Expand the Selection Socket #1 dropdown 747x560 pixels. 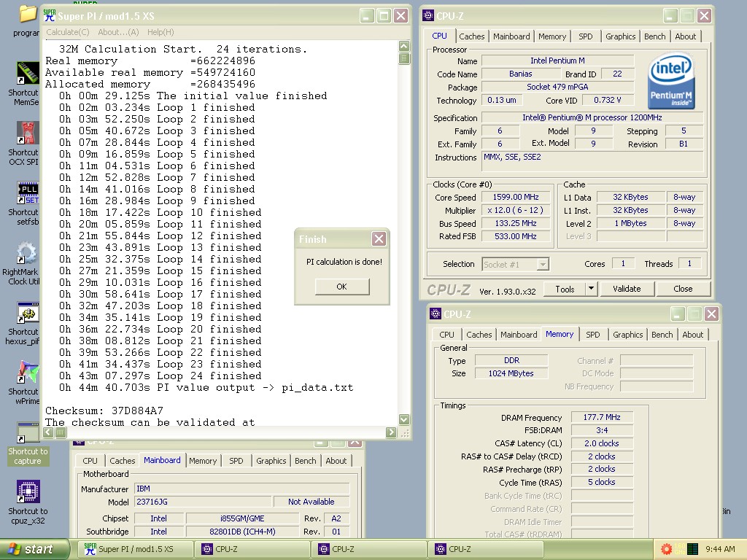point(543,264)
